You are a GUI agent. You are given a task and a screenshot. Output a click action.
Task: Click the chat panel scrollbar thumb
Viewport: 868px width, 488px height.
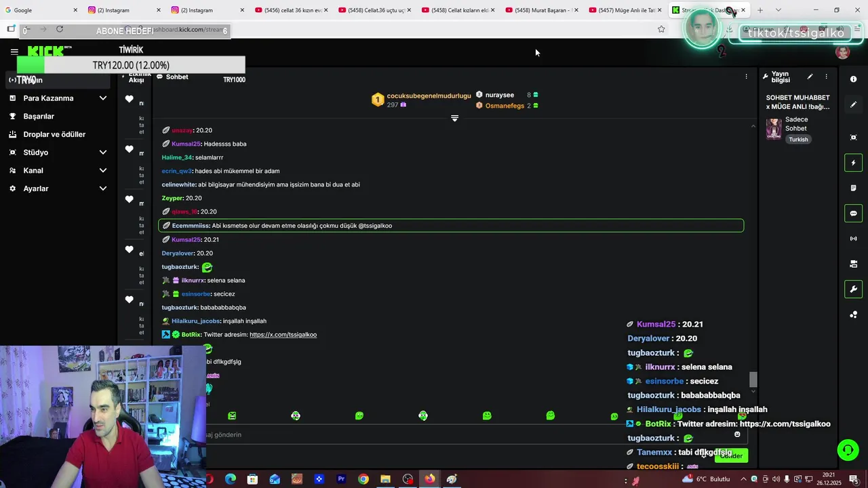coord(753,380)
